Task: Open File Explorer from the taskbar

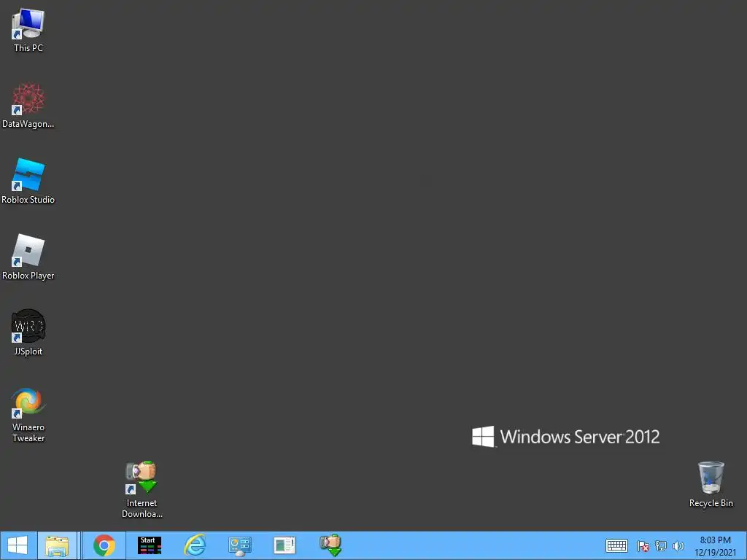Action: [57, 545]
